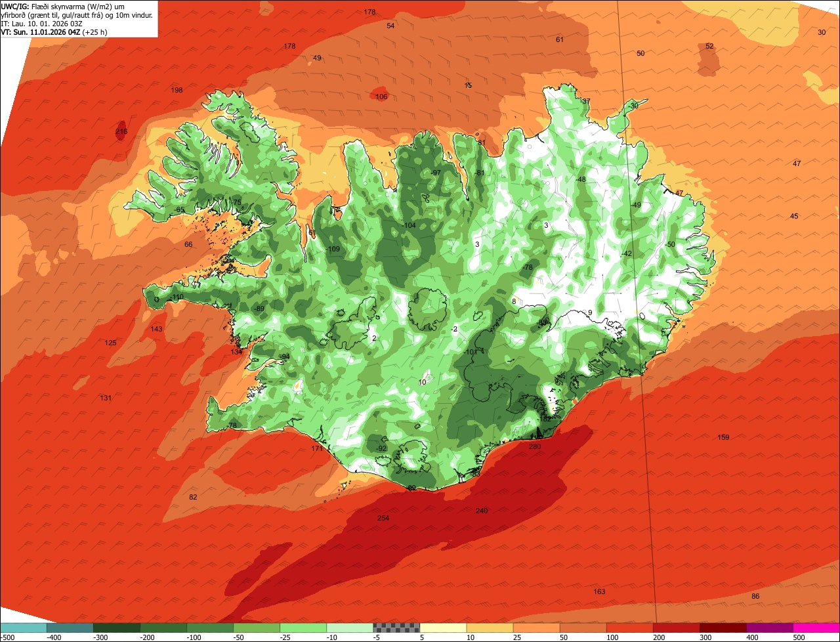Click the flux value 106 on the map

(381, 96)
